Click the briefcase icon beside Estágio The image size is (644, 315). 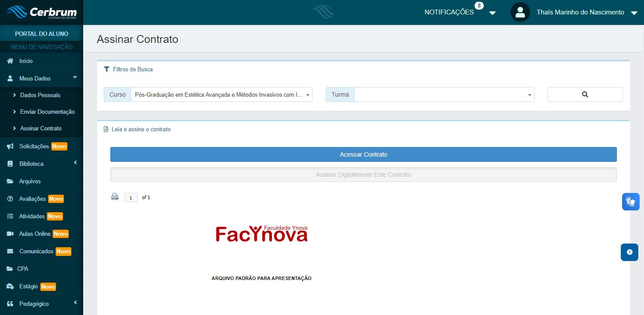[10, 286]
